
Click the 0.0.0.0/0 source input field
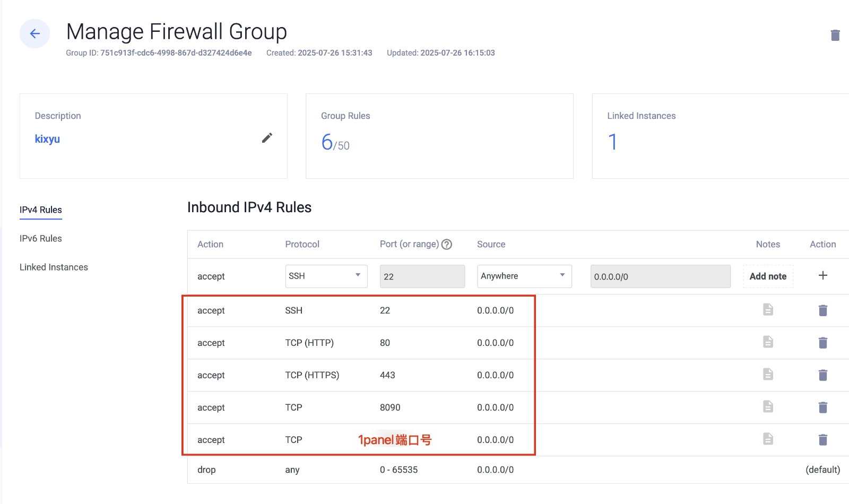[x=660, y=276]
